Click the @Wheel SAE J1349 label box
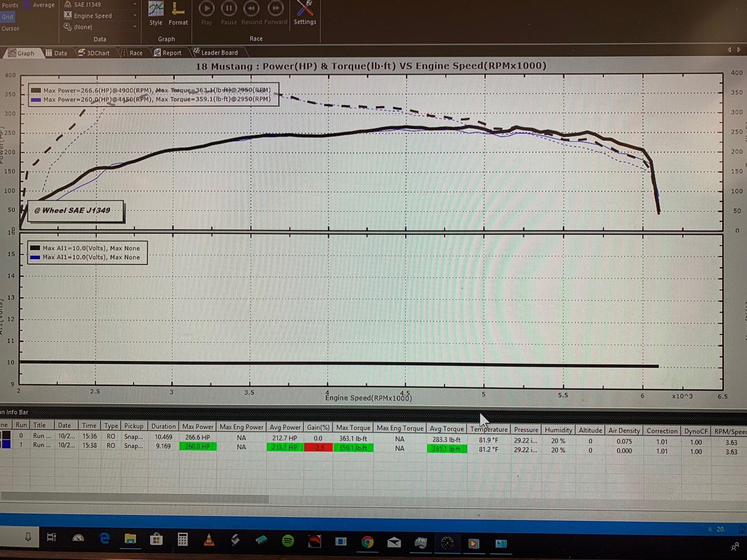Image resolution: width=747 pixels, height=560 pixels. pos(75,211)
